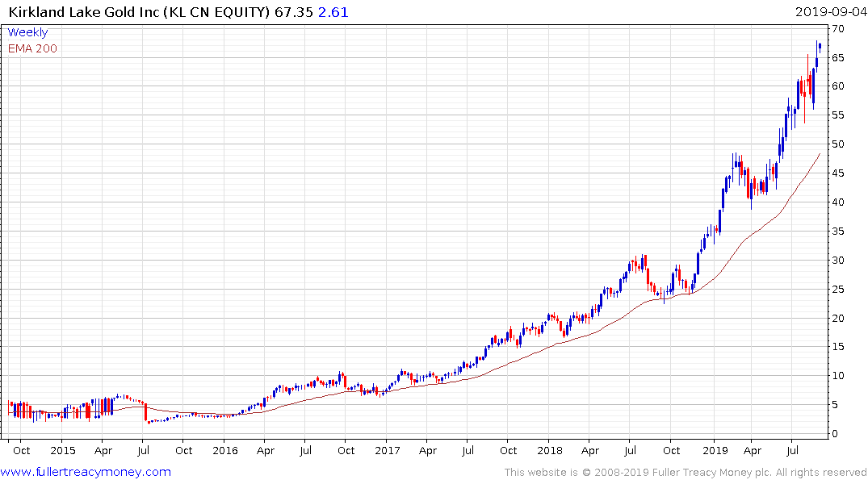The height and width of the screenshot is (484, 868).
Task: Click the Jul label after 2019
Action: coord(793,450)
